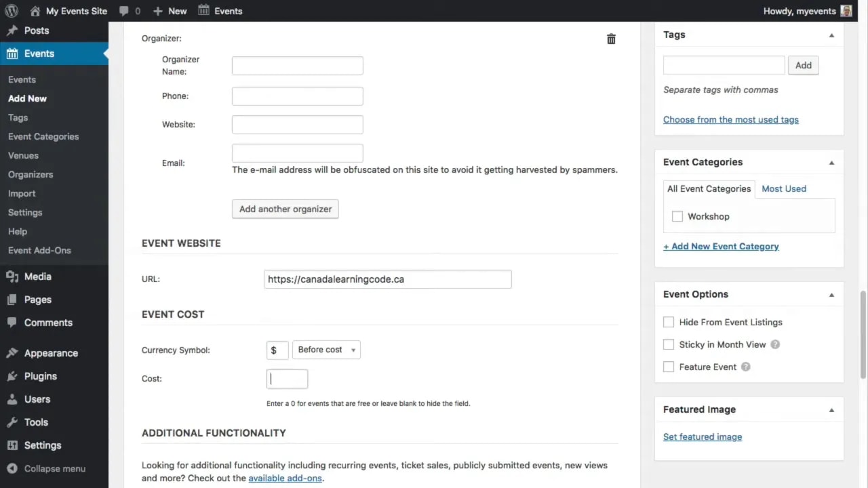Check the Feature Event option
This screenshot has width=868, height=488.
coord(669,367)
